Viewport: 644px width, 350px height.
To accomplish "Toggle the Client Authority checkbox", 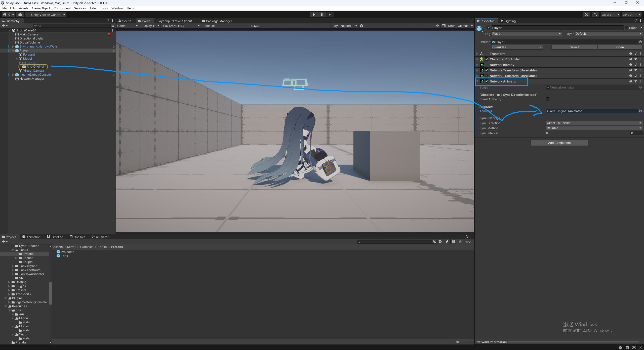I will (x=548, y=99).
